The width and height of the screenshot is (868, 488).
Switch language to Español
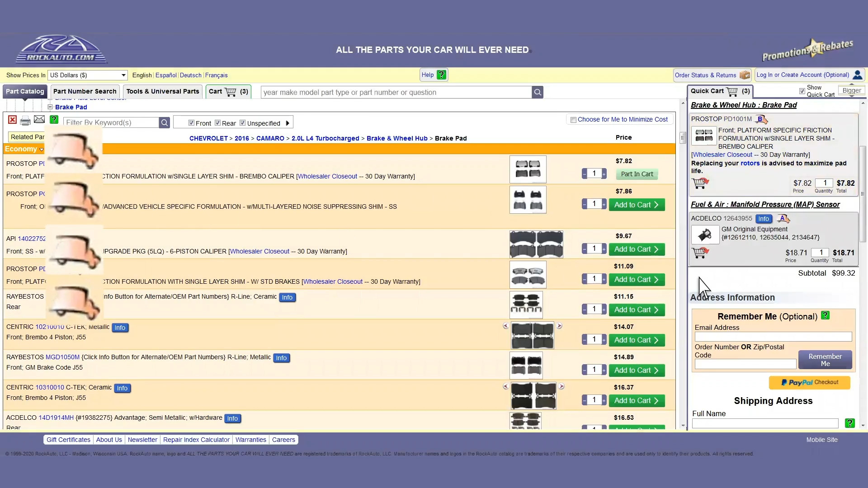pos(166,75)
